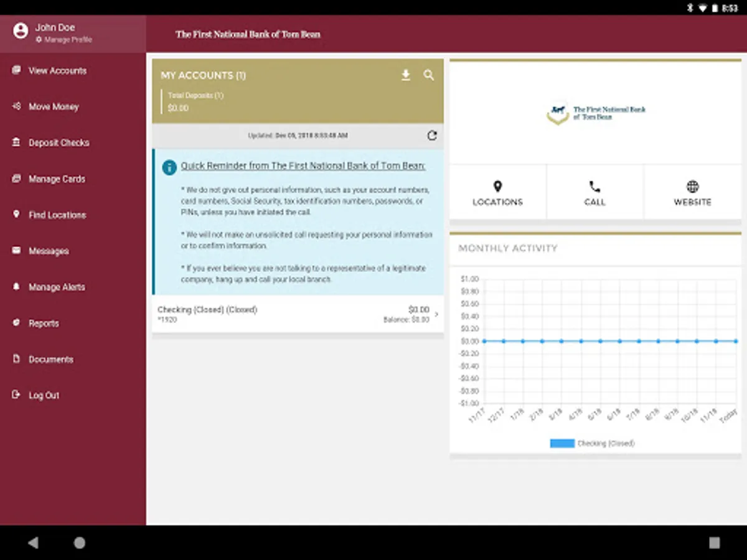The width and height of the screenshot is (747, 560).
Task: Click the Wi-Fi status bar icon
Action: [x=702, y=7]
